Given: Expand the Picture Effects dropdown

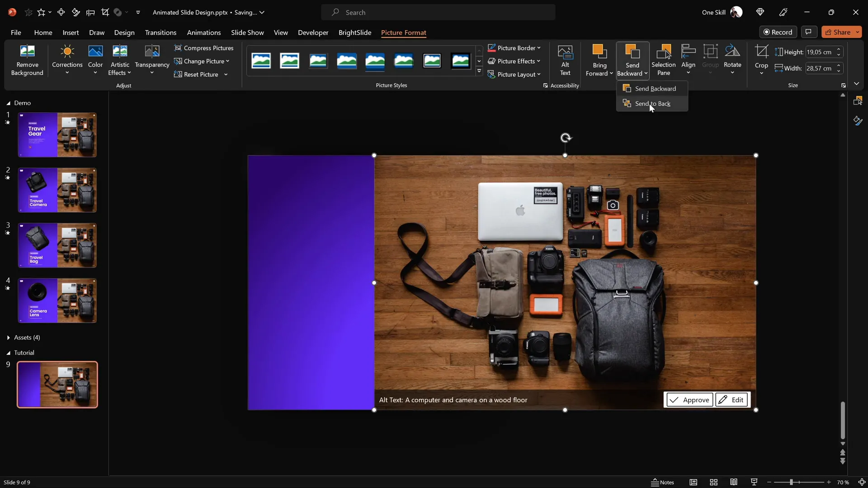Looking at the screenshot, I should tap(538, 61).
